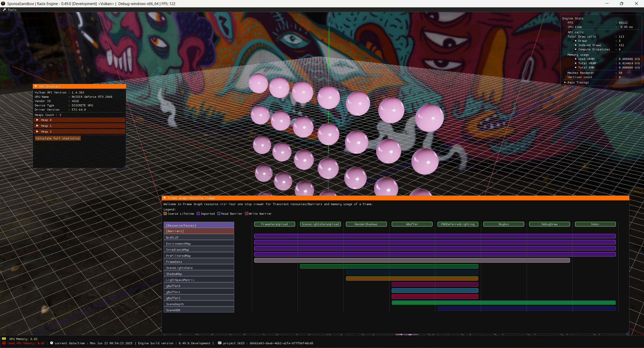
Task: Collapse the RHI [Vulkan] window
Action: pyautogui.click(x=36, y=86)
